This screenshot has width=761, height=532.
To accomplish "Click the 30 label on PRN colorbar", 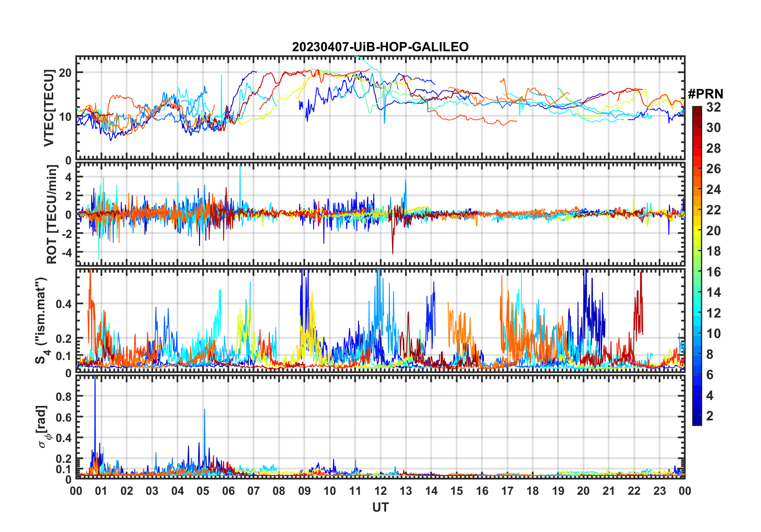I will click(713, 128).
